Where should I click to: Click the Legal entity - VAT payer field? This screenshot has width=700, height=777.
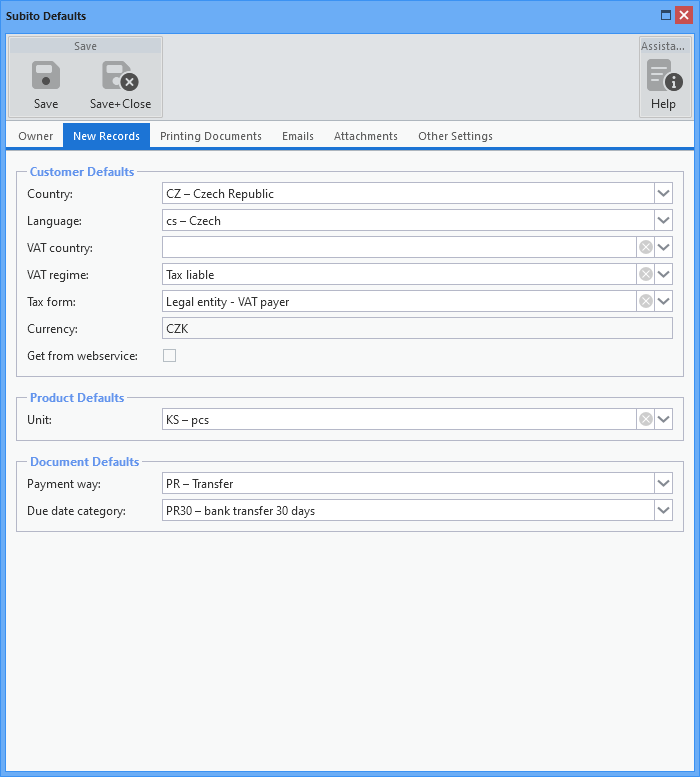[x=399, y=301]
